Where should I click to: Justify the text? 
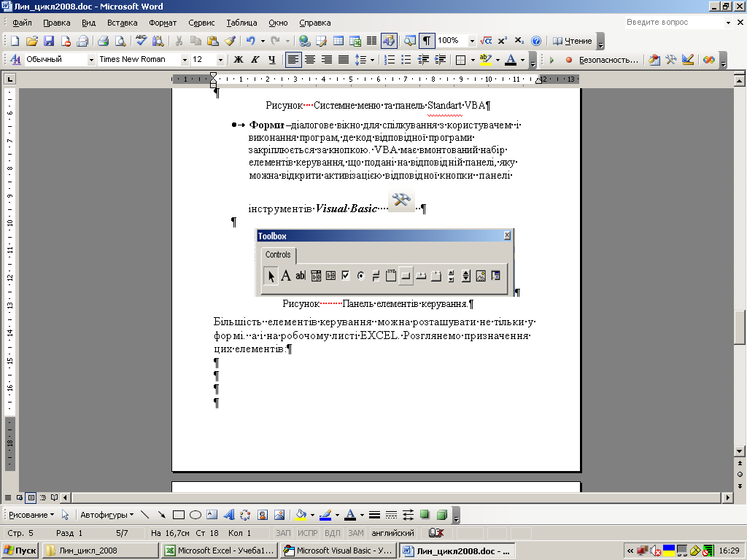pos(344,60)
